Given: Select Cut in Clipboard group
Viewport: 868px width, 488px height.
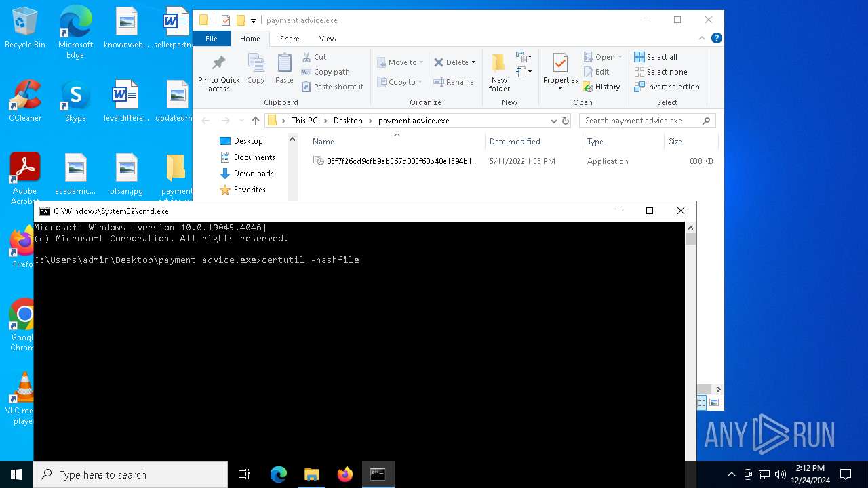Looking at the screenshot, I should point(314,57).
